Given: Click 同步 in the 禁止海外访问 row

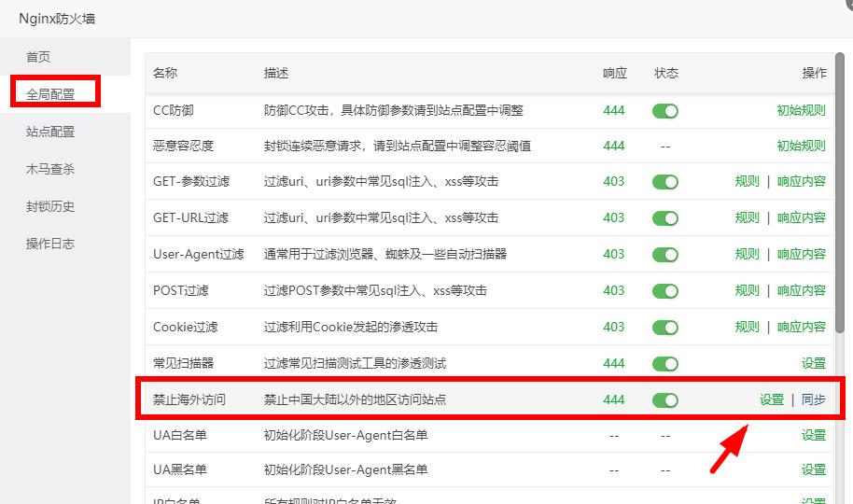Looking at the screenshot, I should click(x=814, y=399).
